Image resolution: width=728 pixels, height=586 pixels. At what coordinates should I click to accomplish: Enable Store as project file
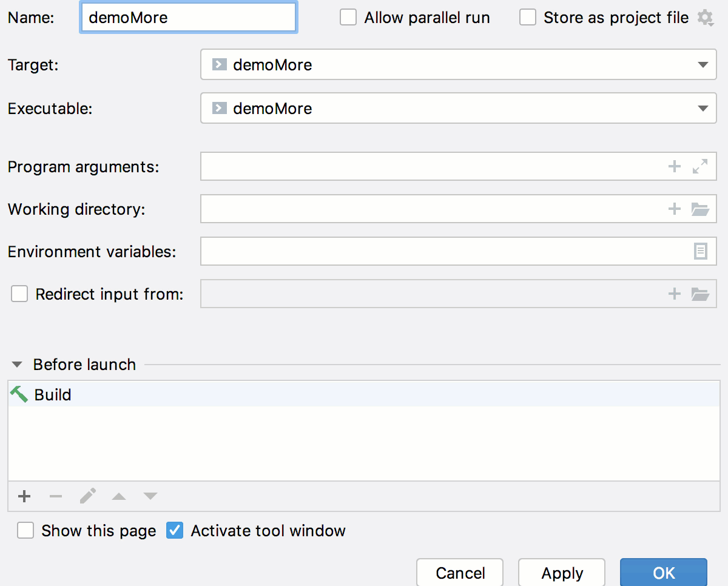tap(528, 18)
